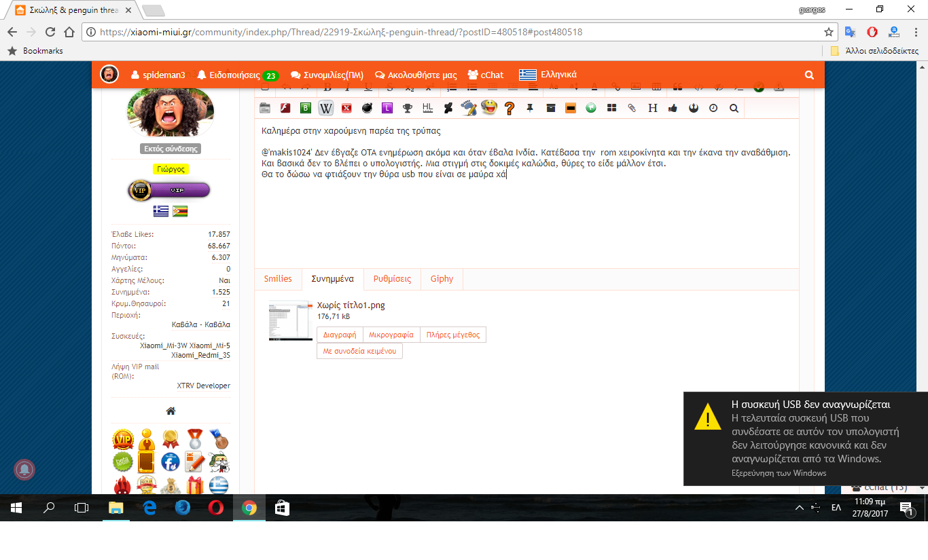Screen dimensions: 928x560
Task: Open Chrome from the taskbar
Action: click(249, 508)
